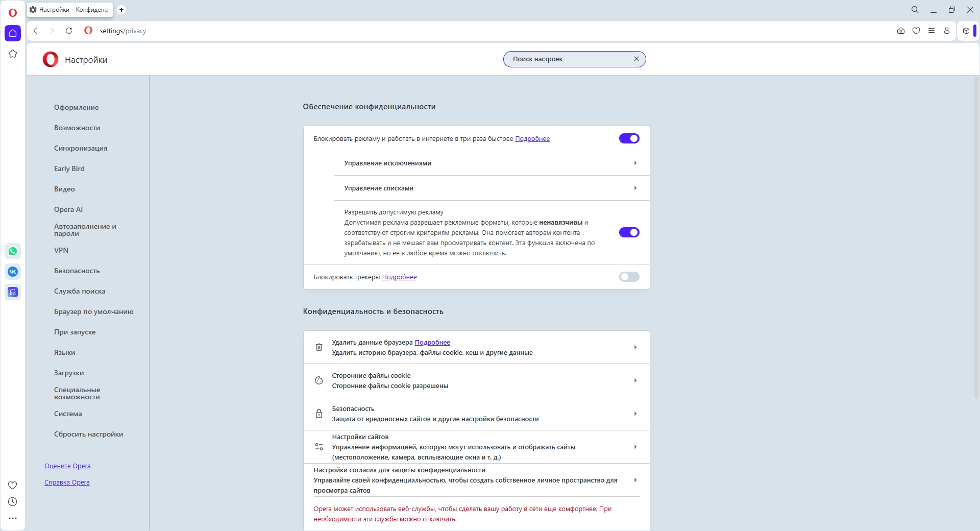Open Easy Setup menu icon
This screenshot has height=531, width=980.
[932, 31]
